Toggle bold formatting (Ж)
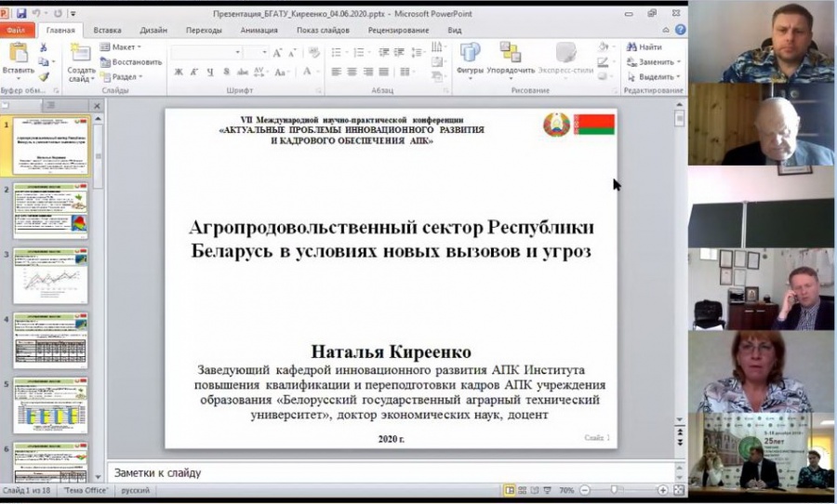The width and height of the screenshot is (837, 504). 178,73
